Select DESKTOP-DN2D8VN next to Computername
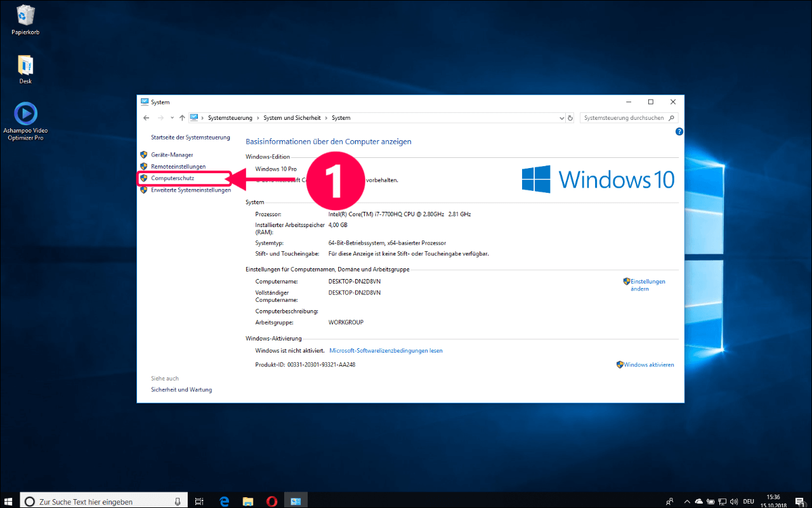 click(x=355, y=282)
